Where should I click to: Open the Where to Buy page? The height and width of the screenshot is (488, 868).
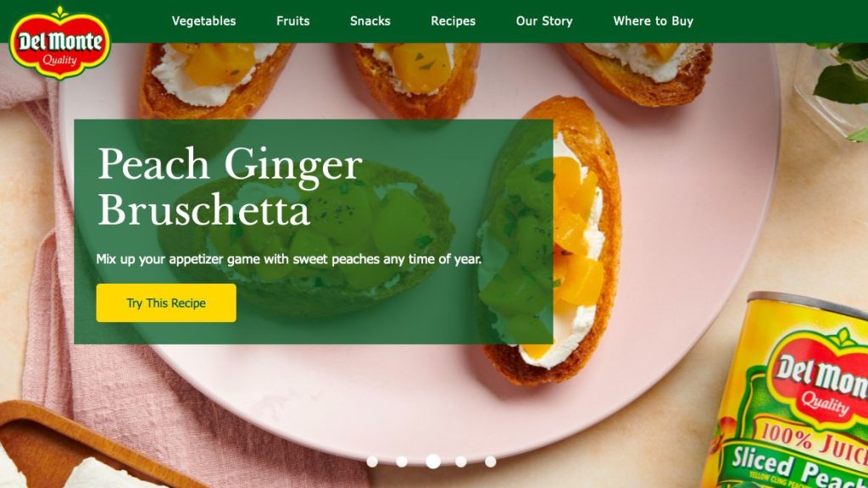pyautogui.click(x=654, y=21)
